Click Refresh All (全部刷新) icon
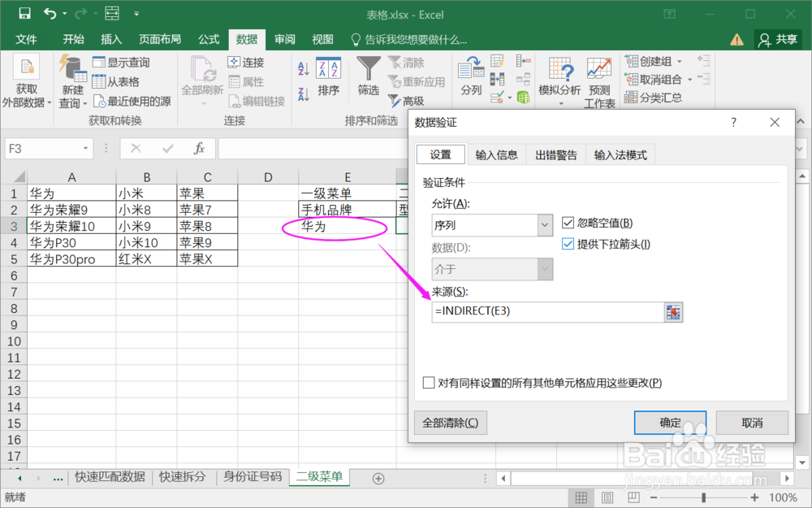The width and height of the screenshot is (812, 508). pyautogui.click(x=202, y=70)
